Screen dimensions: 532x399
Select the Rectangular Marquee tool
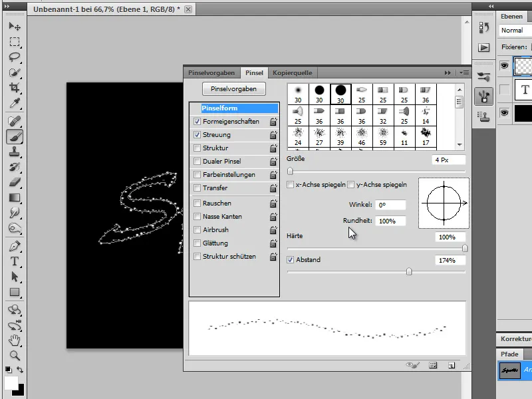(x=14, y=42)
